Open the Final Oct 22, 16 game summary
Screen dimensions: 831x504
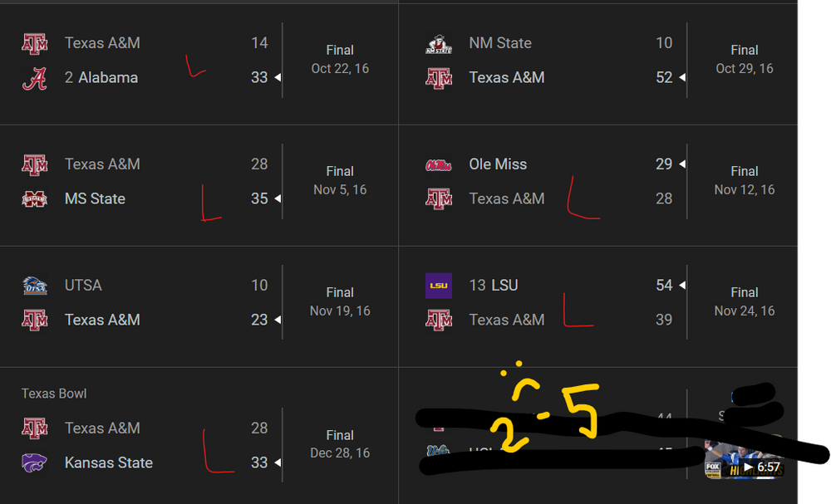tap(340, 60)
